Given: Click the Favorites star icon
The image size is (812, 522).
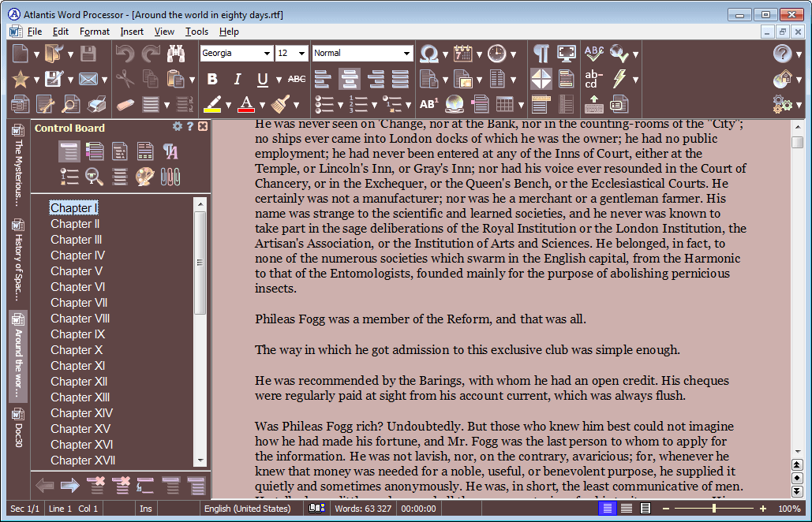Looking at the screenshot, I should coord(21,79).
